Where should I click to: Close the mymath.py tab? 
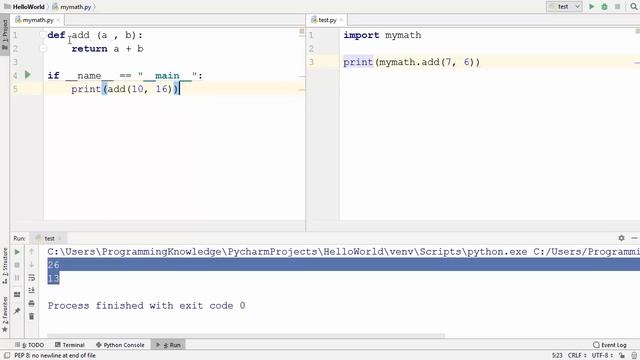pyautogui.click(x=58, y=20)
